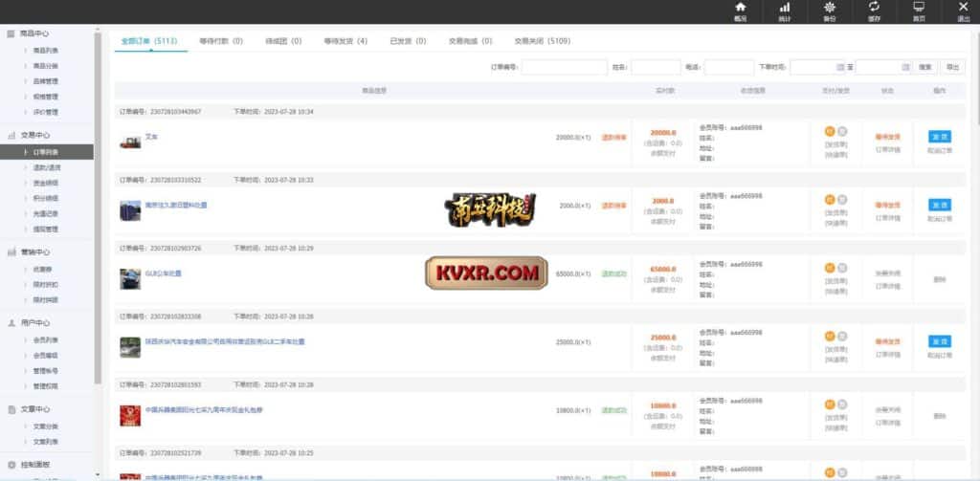The image size is (980, 481).
Task: Select order number text 230728103443967
Action: coord(176,112)
